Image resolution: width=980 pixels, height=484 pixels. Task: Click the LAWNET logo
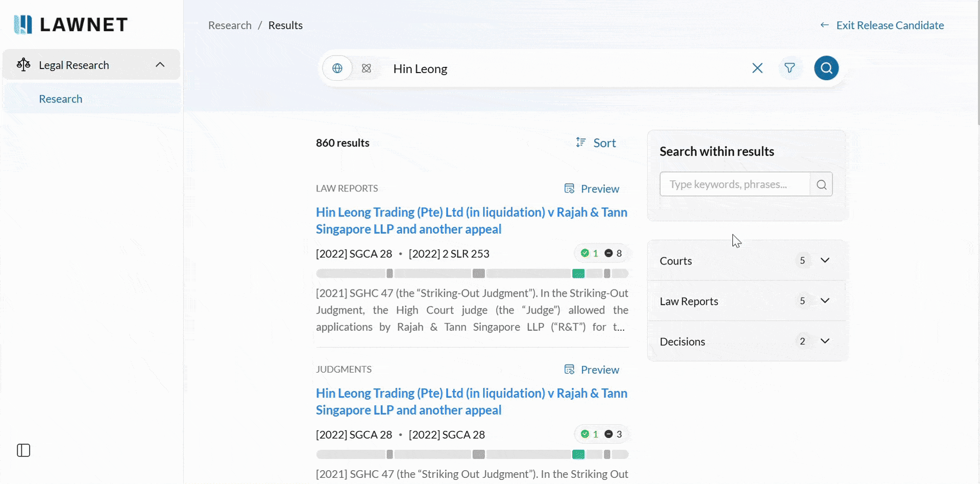tap(71, 25)
